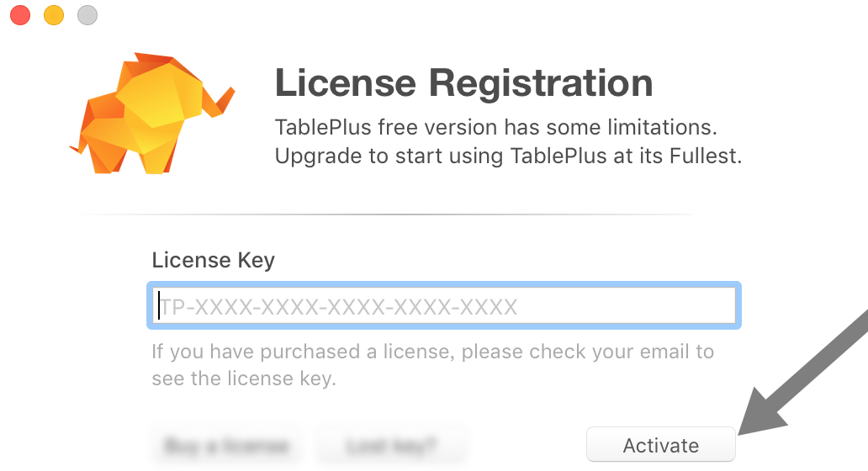This screenshot has height=471, width=868.
Task: Click the word 'Registration' in the title
Action: [x=540, y=83]
